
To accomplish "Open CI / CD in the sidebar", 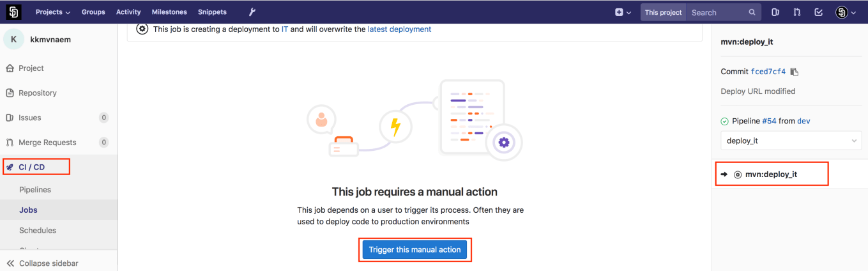I will (x=32, y=167).
